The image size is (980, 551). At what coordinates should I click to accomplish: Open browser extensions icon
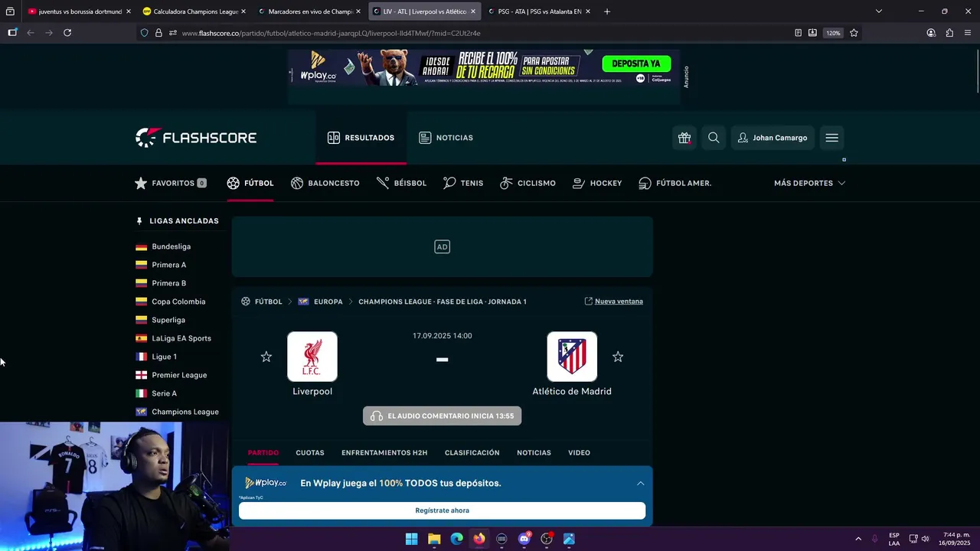(949, 33)
